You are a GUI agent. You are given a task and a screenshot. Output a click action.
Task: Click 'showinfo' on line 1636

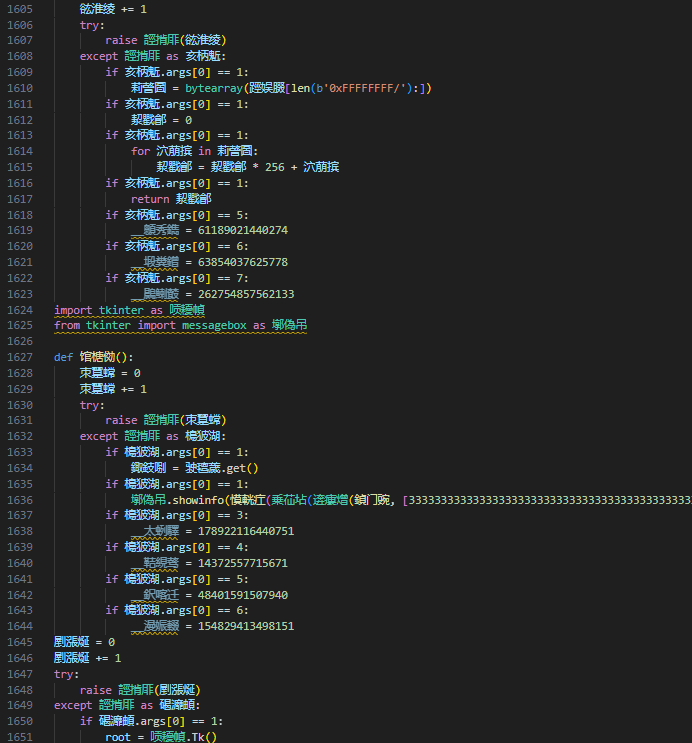point(198,500)
